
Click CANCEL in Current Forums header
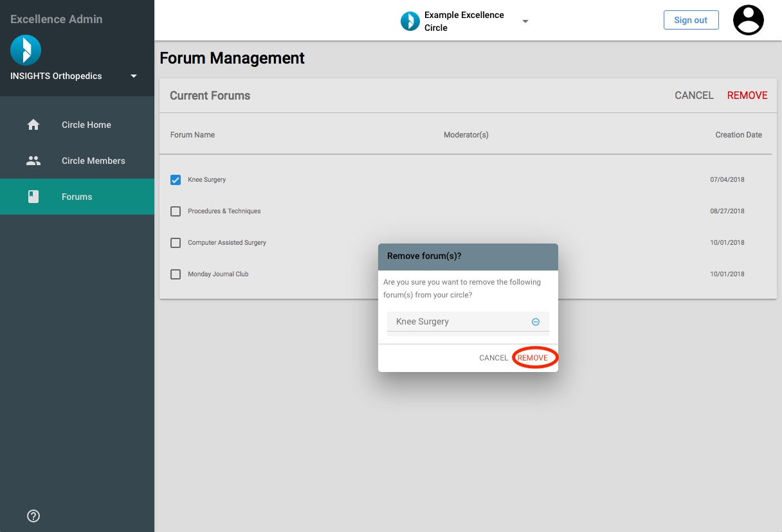[x=694, y=95]
